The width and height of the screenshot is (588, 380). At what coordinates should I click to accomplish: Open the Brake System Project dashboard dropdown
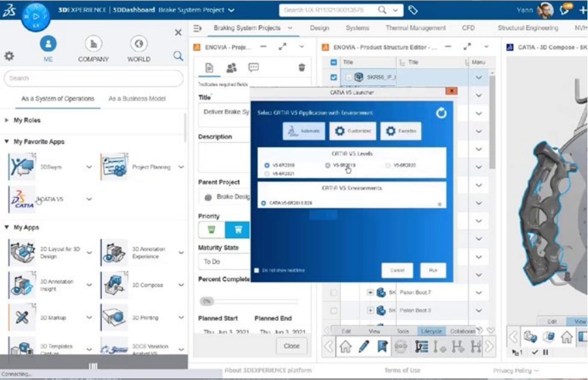[x=232, y=10]
